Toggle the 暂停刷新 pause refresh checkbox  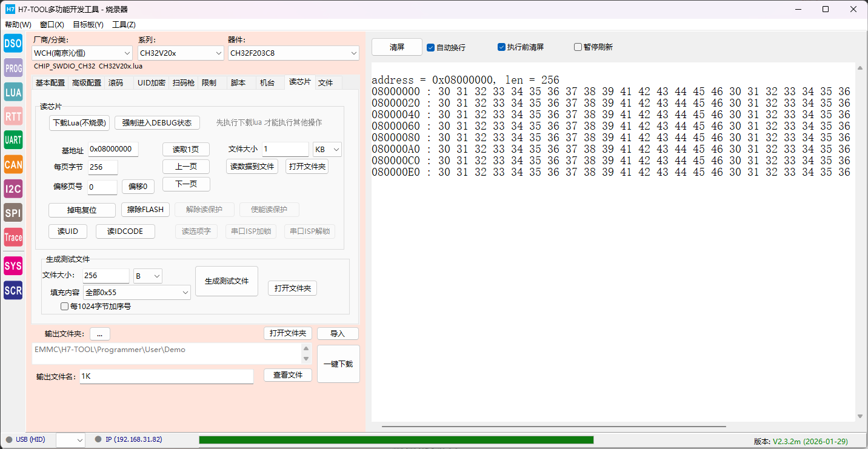coord(578,47)
